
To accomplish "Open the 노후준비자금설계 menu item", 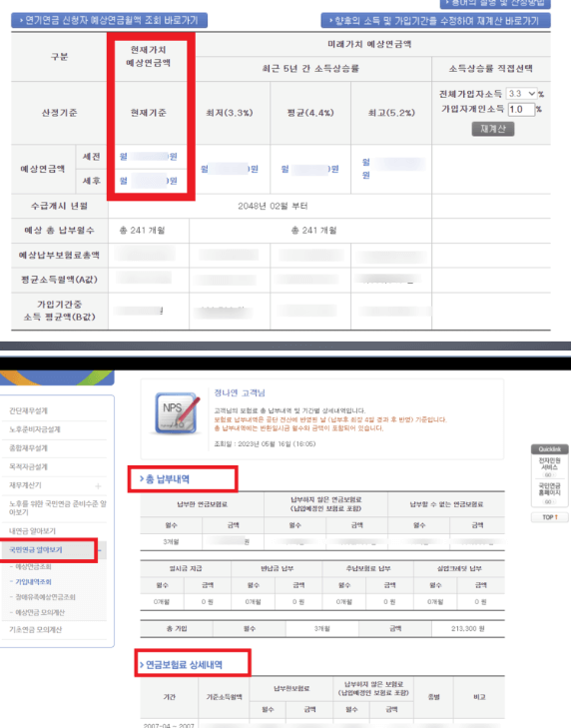I will pyautogui.click(x=35, y=429).
